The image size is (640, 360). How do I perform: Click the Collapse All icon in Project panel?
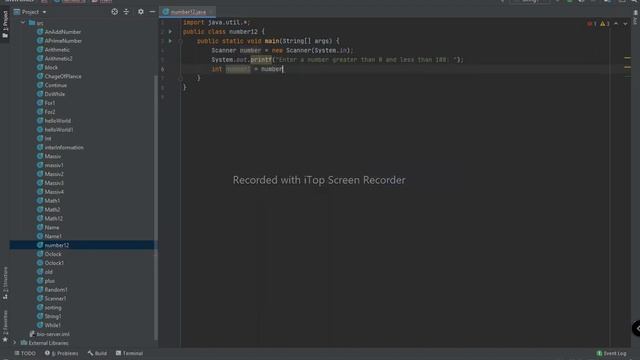[126, 12]
